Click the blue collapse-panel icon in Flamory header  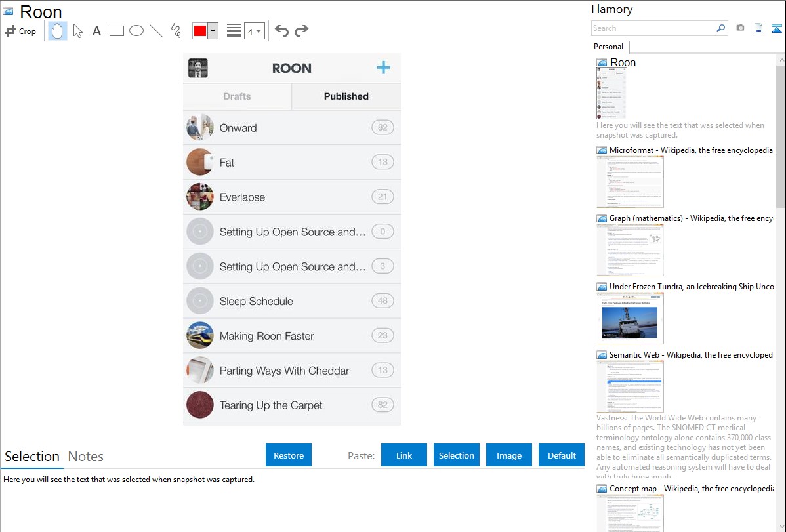tap(776, 28)
